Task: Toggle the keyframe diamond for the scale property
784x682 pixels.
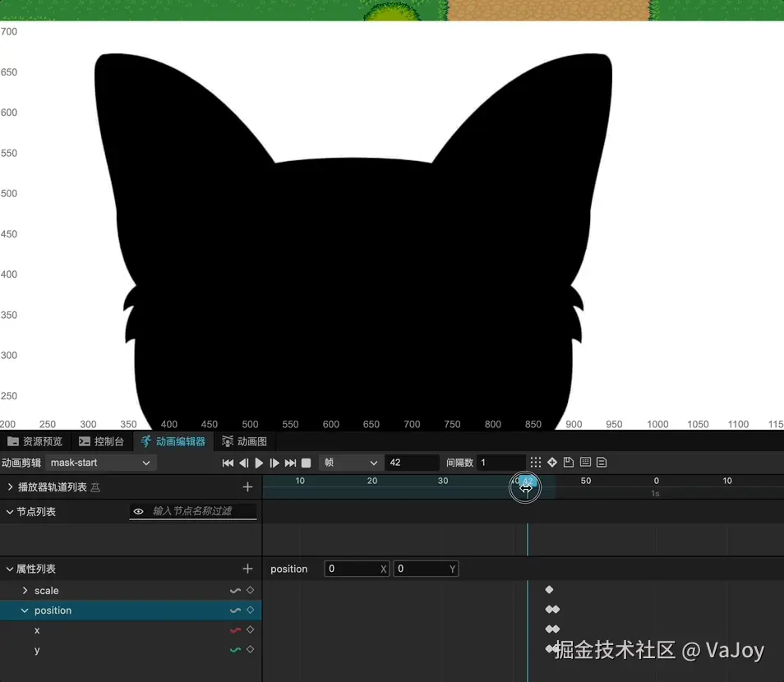Action: coord(250,590)
